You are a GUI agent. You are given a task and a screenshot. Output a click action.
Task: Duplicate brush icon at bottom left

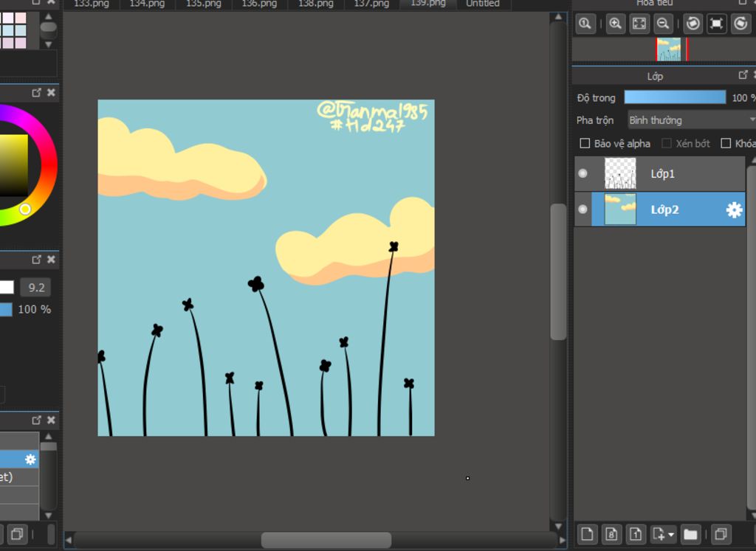tap(17, 534)
